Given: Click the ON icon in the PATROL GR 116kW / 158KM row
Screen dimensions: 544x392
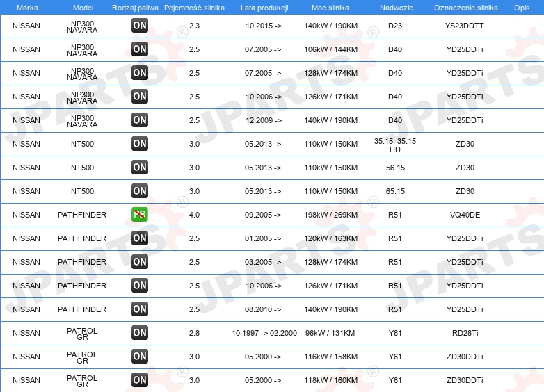Looking at the screenshot, I should [x=140, y=357].
